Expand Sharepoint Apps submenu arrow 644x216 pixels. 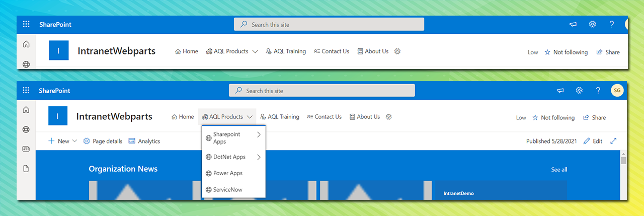(x=259, y=134)
